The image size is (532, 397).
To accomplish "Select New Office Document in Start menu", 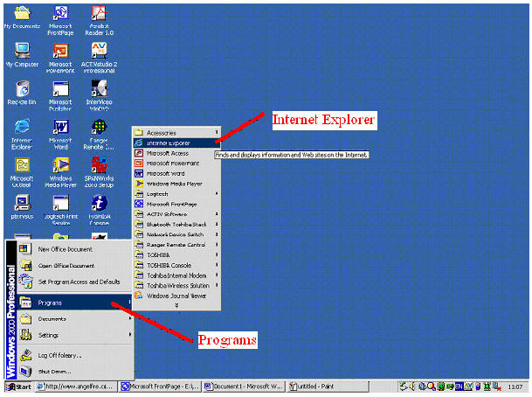I will pyautogui.click(x=74, y=249).
